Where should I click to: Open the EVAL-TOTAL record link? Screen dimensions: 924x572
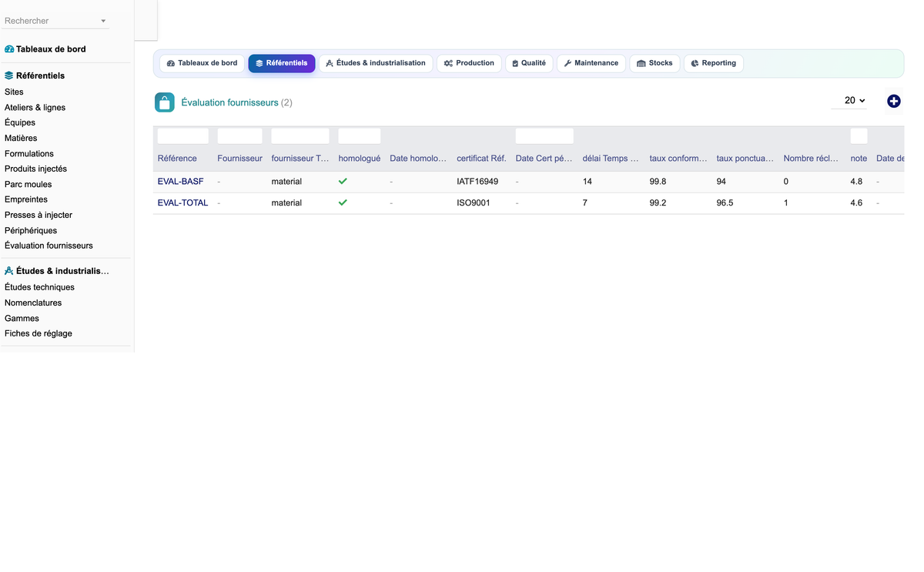click(x=182, y=203)
